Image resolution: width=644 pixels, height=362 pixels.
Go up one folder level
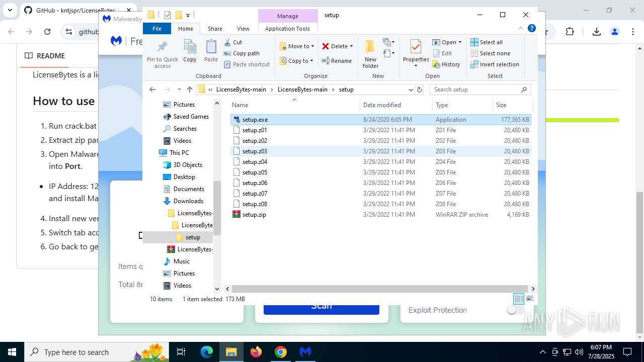190,89
